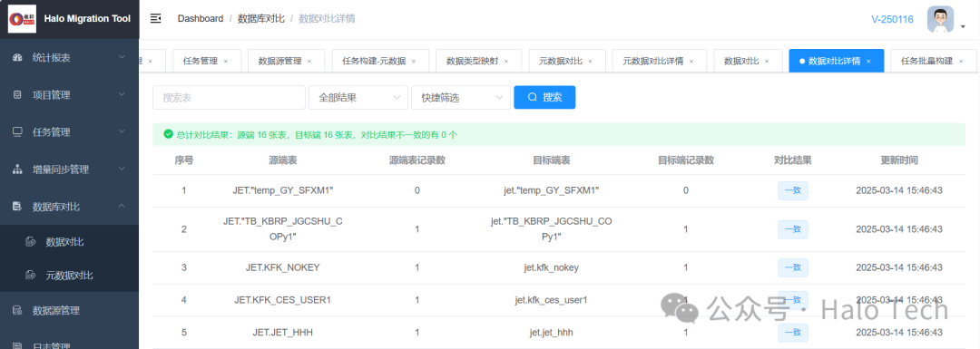
Task: Click source table JET.JET_HHH
Action: pos(282,332)
